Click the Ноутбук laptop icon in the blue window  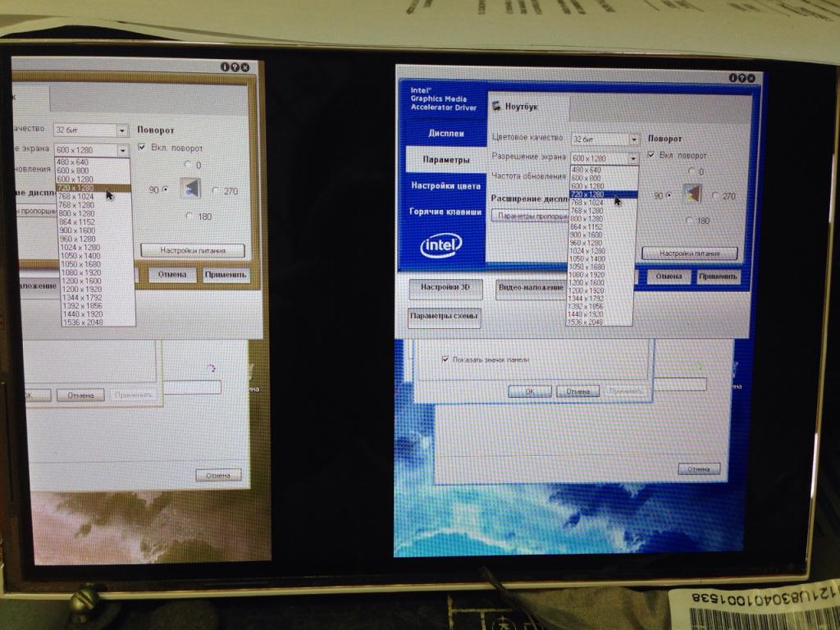point(496,106)
